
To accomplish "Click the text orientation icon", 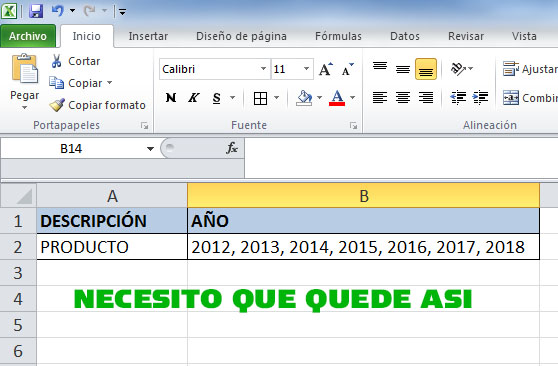I will coord(458,68).
